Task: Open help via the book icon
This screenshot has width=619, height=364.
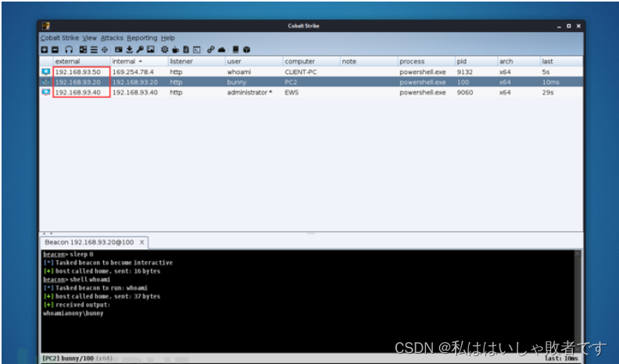Action: (236, 50)
